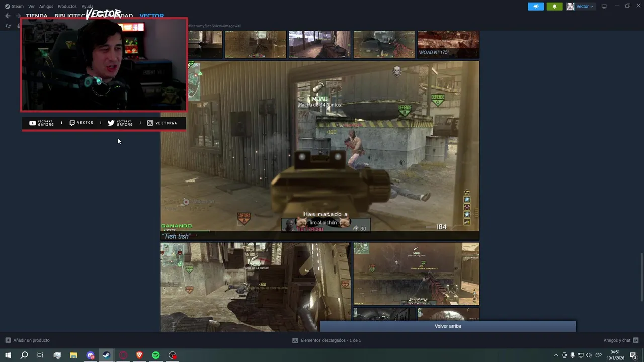Open Windows taskbar search
Viewport: 644px width, 362px height.
tap(24, 355)
